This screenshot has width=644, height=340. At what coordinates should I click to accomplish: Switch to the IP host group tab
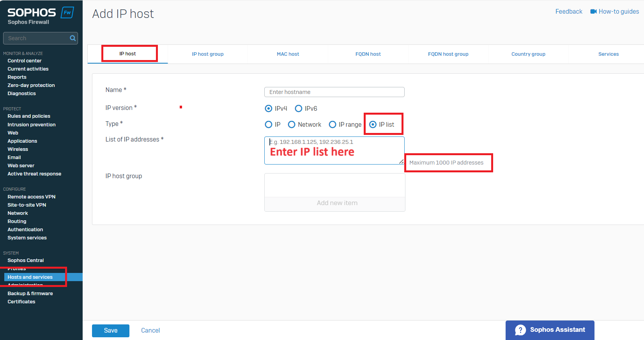(x=208, y=54)
